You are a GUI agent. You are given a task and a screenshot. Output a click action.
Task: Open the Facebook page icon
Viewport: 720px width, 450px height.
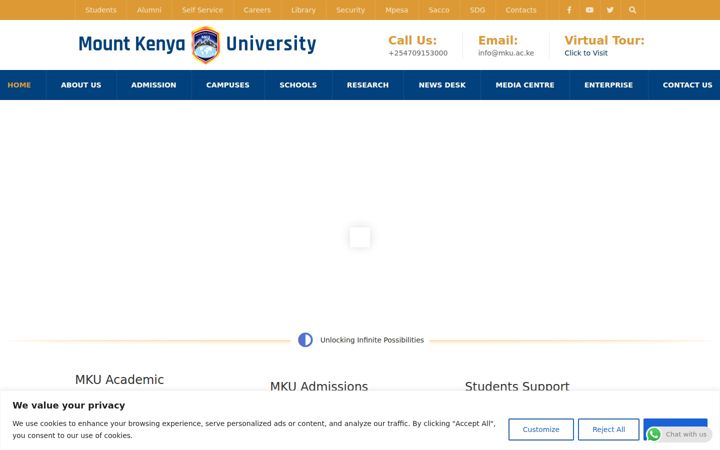[569, 10]
